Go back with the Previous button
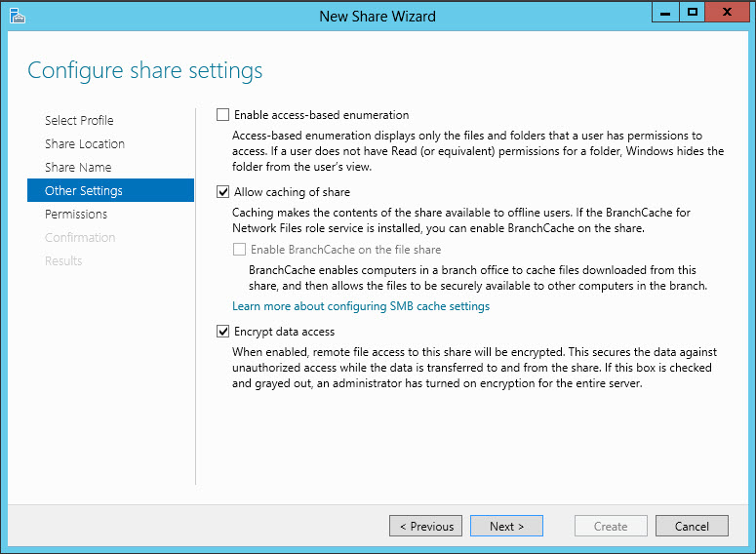This screenshot has width=756, height=554. pyautogui.click(x=425, y=526)
